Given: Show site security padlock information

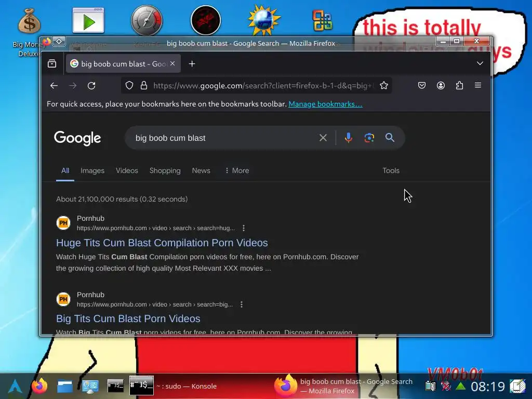Looking at the screenshot, I should point(144,86).
